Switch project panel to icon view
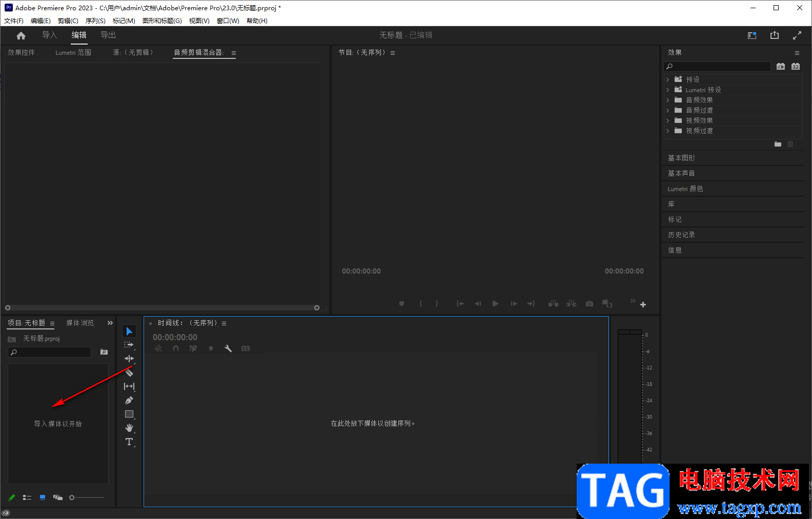 coord(43,497)
